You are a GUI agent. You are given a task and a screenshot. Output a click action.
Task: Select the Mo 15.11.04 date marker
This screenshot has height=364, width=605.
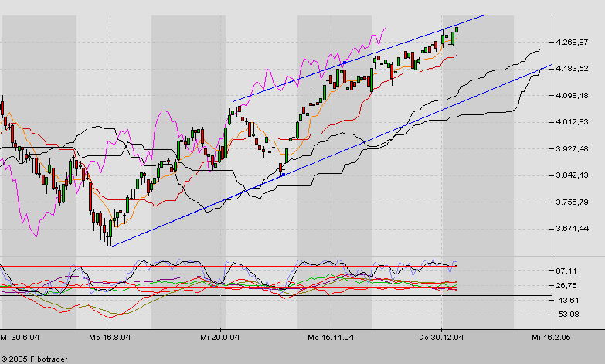pyautogui.click(x=332, y=337)
